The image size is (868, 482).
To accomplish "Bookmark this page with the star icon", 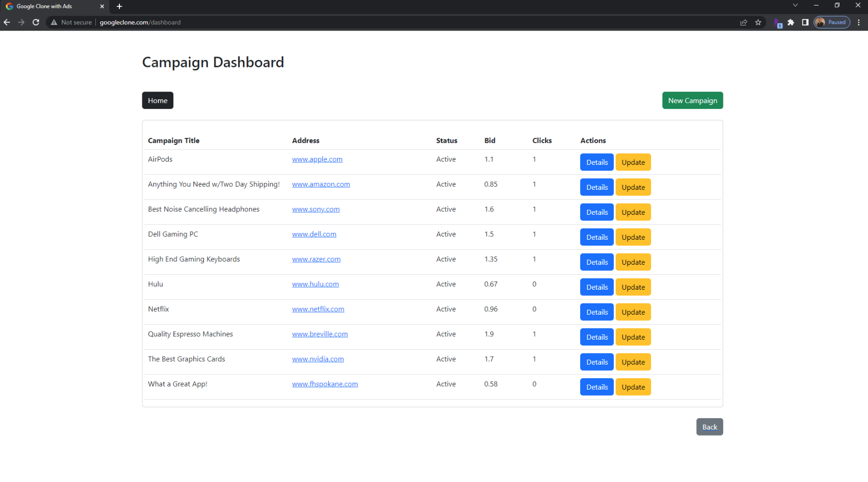I will click(758, 22).
